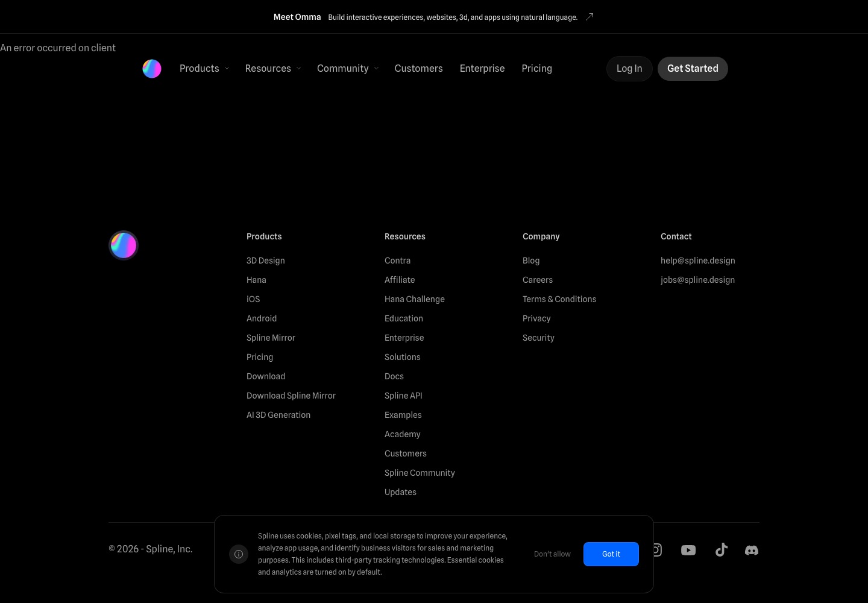
Task: Open the Solutions footer link
Action: 403,357
